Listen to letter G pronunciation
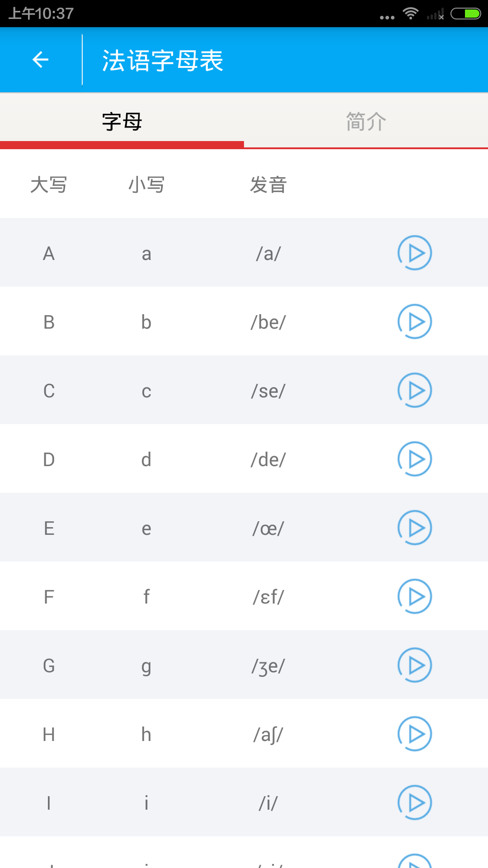Viewport: 488px width, 868px height. pos(414,665)
